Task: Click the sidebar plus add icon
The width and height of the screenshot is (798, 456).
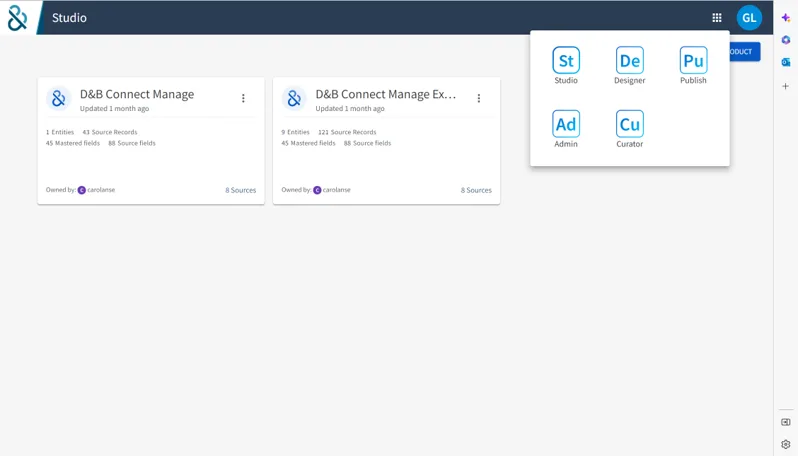Action: click(786, 86)
